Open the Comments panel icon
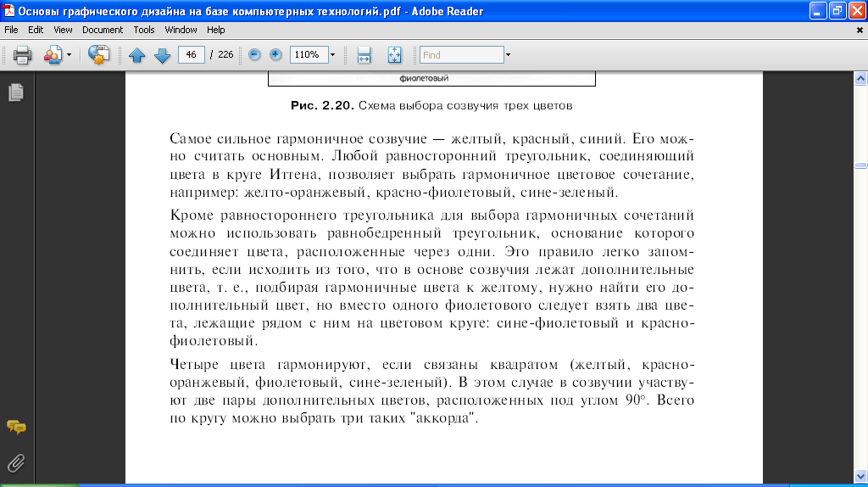868x487 pixels. [x=16, y=427]
